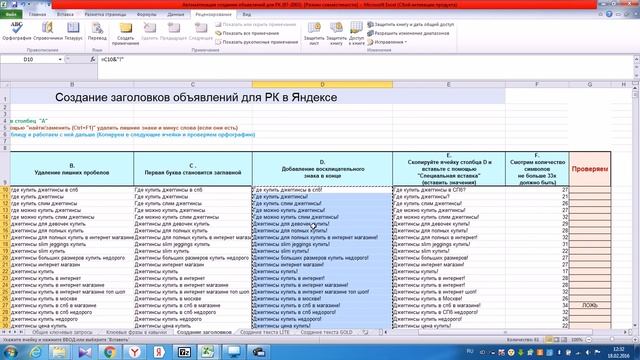Open the Windows Start menu
Screen dimensions: 640x360
(x=10, y=352)
